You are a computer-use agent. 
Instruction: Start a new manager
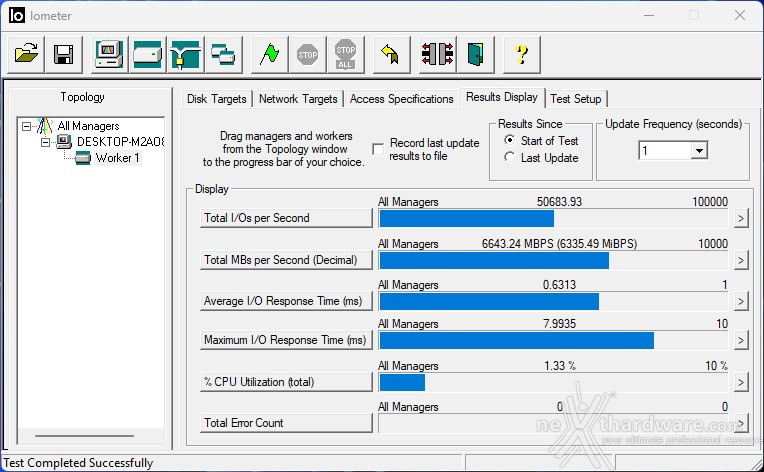[x=109, y=54]
